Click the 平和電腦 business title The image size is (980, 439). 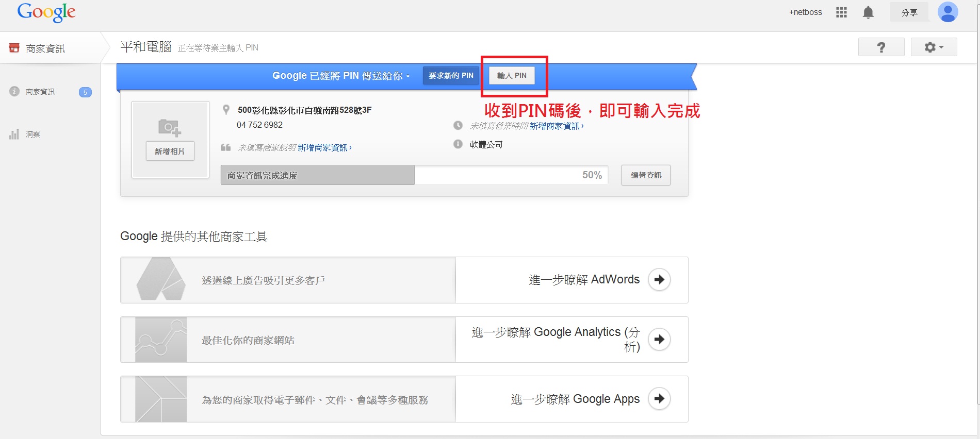coord(146,47)
